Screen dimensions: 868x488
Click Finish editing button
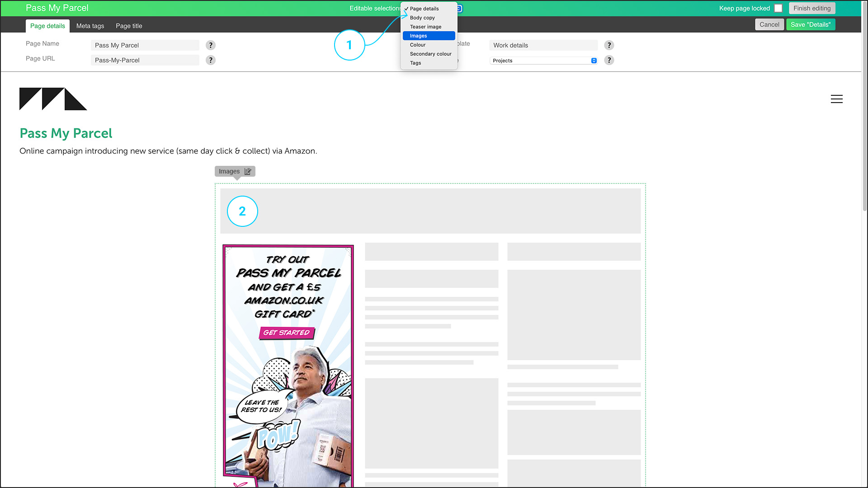point(811,8)
